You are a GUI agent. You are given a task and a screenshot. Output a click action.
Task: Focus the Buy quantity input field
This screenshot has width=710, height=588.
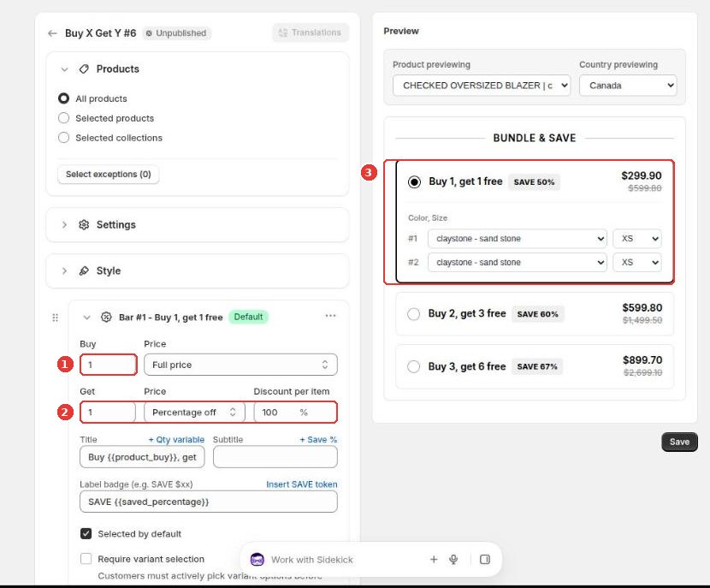coord(109,365)
